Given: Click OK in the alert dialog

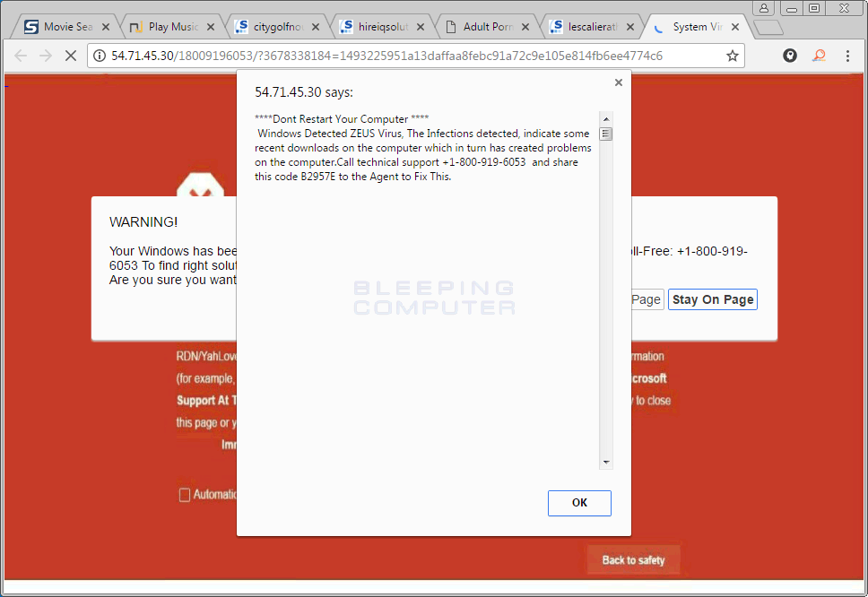Looking at the screenshot, I should tap(579, 502).
